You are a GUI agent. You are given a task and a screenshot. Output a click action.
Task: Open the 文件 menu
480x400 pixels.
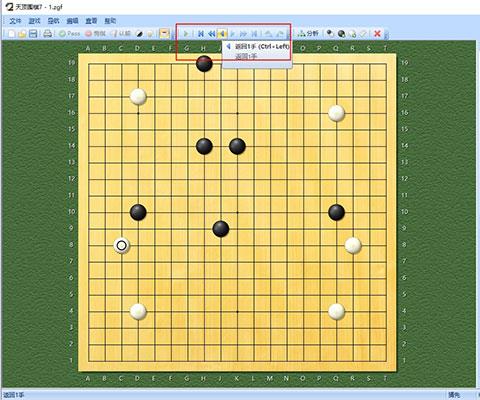[x=16, y=21]
